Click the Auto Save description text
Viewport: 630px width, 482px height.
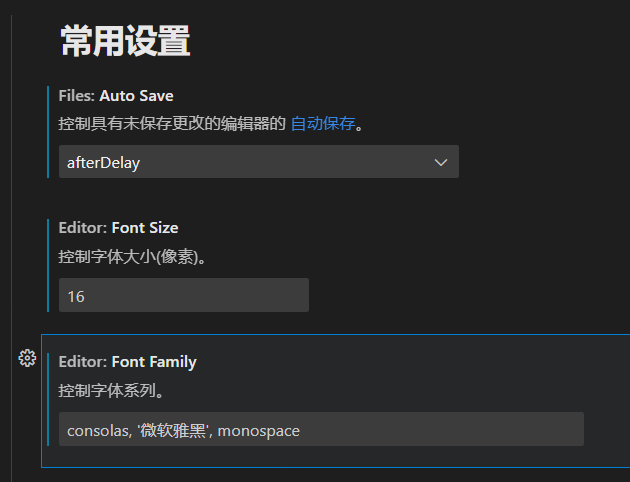pos(170,124)
